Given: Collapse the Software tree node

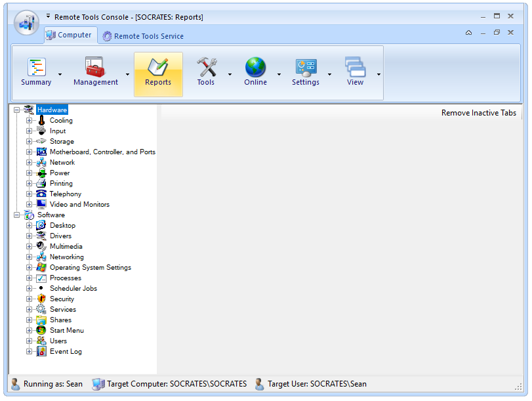Looking at the screenshot, I should point(16,215).
